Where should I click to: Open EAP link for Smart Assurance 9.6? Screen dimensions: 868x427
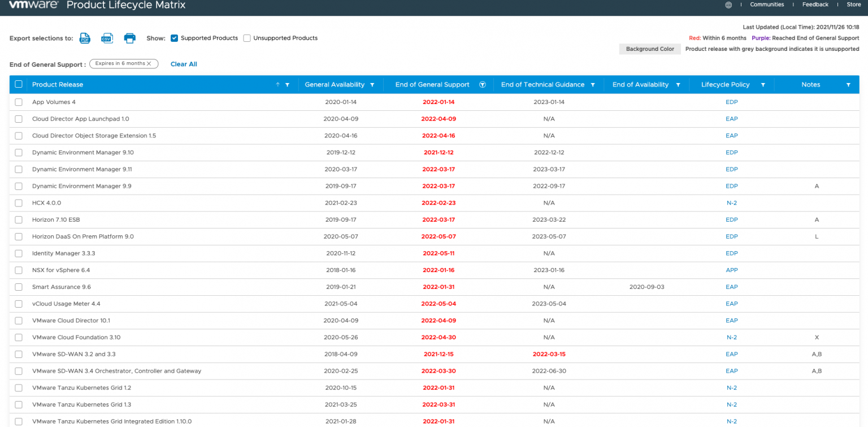tap(732, 287)
